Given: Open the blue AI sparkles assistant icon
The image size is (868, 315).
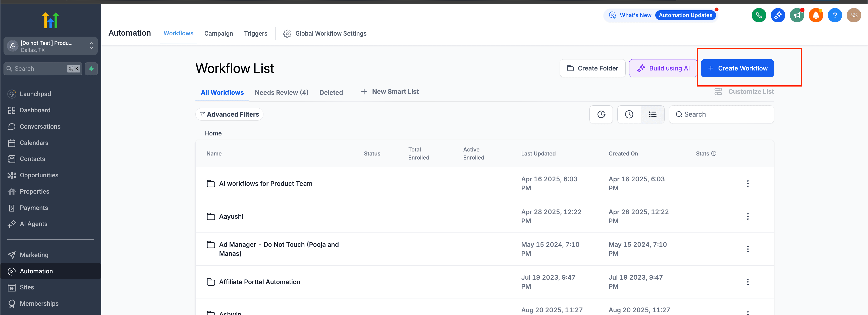Looking at the screenshot, I should [x=778, y=15].
